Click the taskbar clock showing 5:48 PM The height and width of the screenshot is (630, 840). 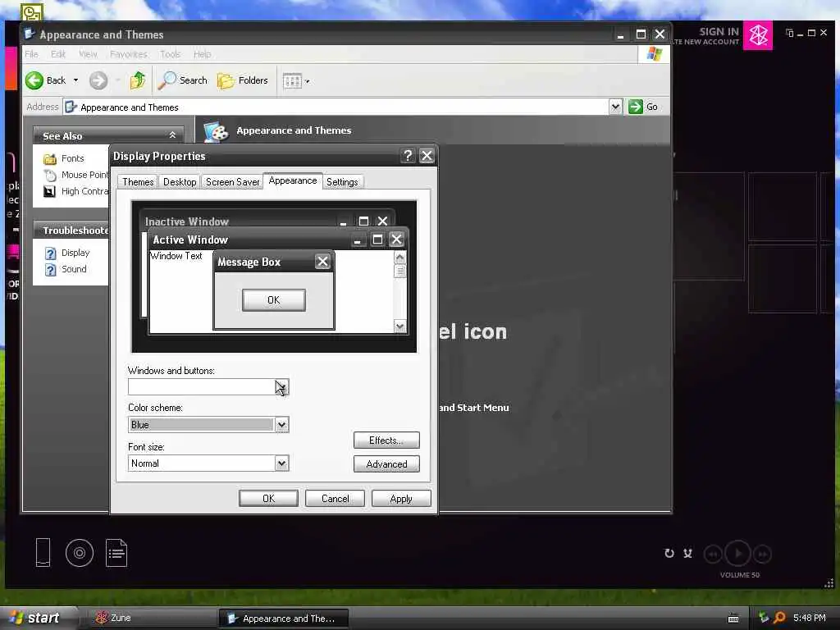[x=810, y=618]
